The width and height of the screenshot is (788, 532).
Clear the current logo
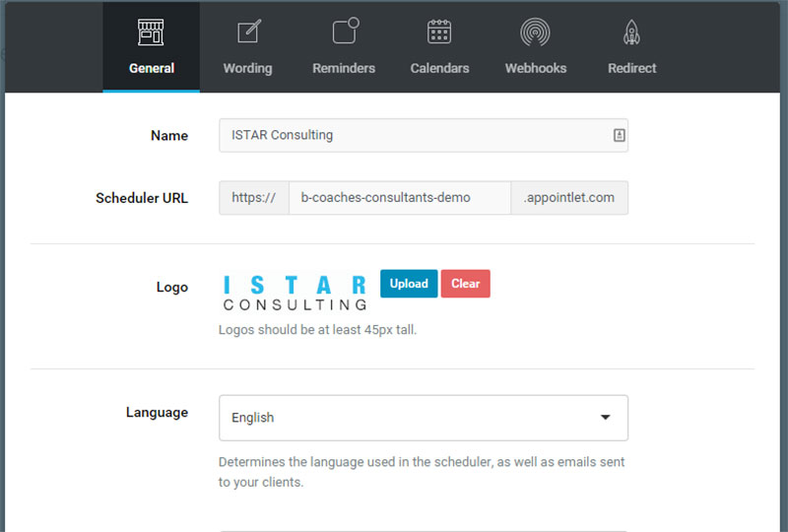click(x=465, y=284)
